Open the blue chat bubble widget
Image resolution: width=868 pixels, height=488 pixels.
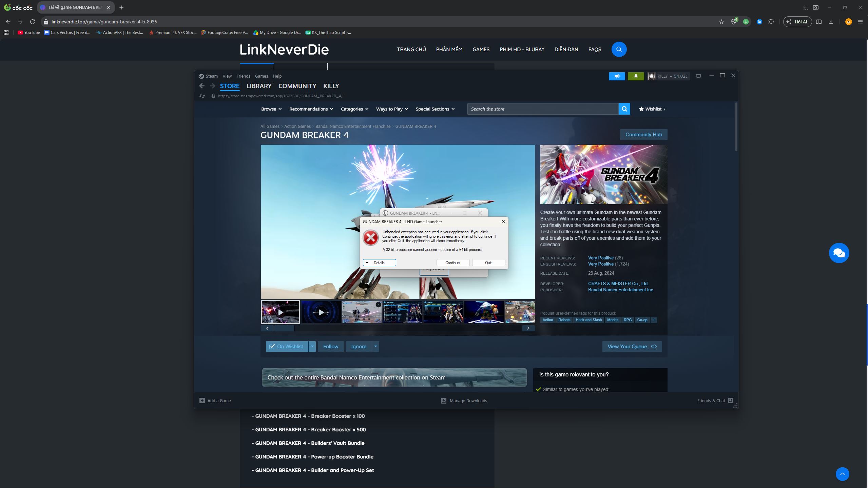click(839, 253)
